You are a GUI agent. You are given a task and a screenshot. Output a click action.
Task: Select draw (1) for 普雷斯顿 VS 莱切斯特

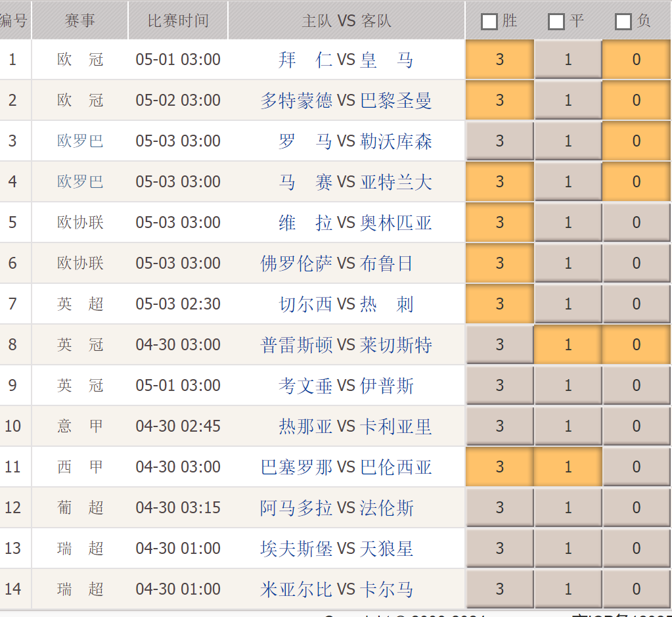pyautogui.click(x=568, y=345)
